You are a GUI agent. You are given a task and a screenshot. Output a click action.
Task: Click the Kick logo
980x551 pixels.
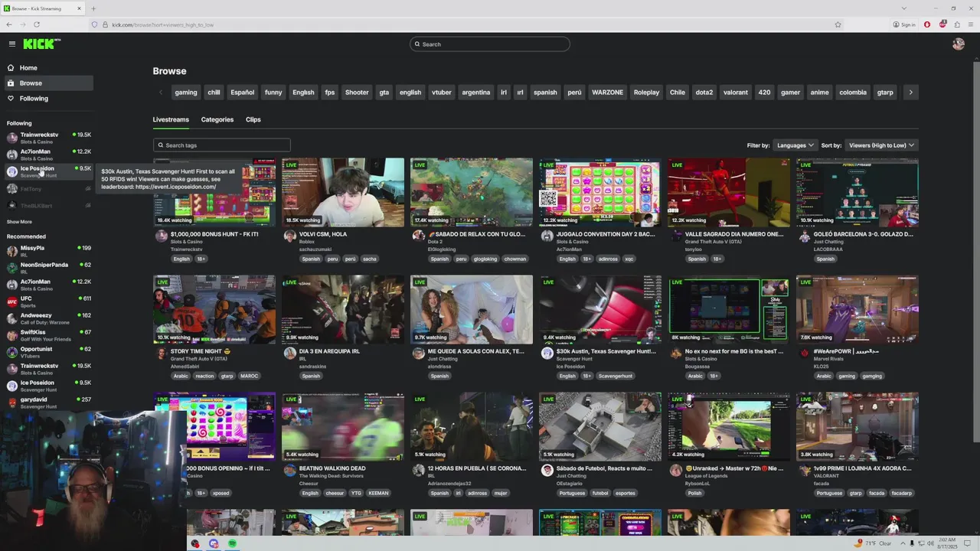pyautogui.click(x=41, y=44)
